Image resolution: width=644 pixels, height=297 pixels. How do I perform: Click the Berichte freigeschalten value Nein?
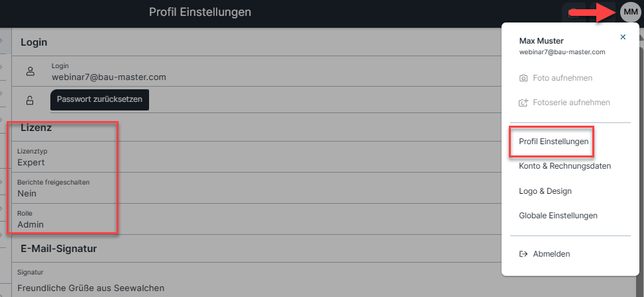coord(27,194)
